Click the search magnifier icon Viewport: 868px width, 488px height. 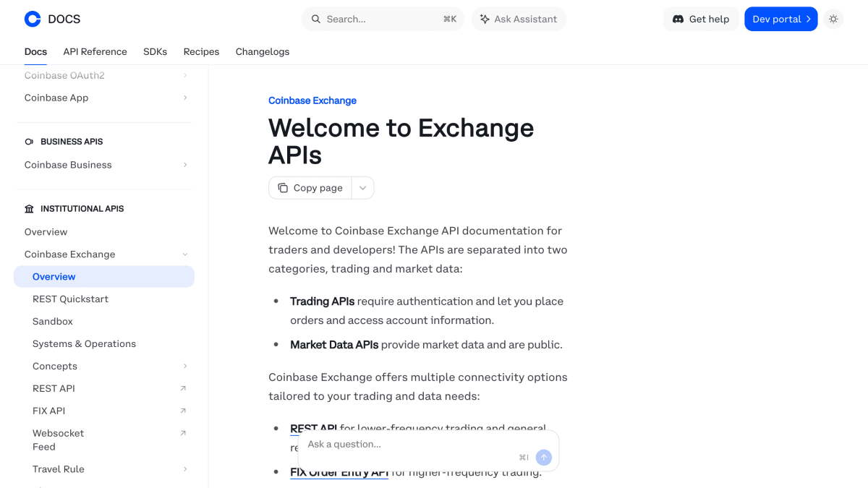316,19
